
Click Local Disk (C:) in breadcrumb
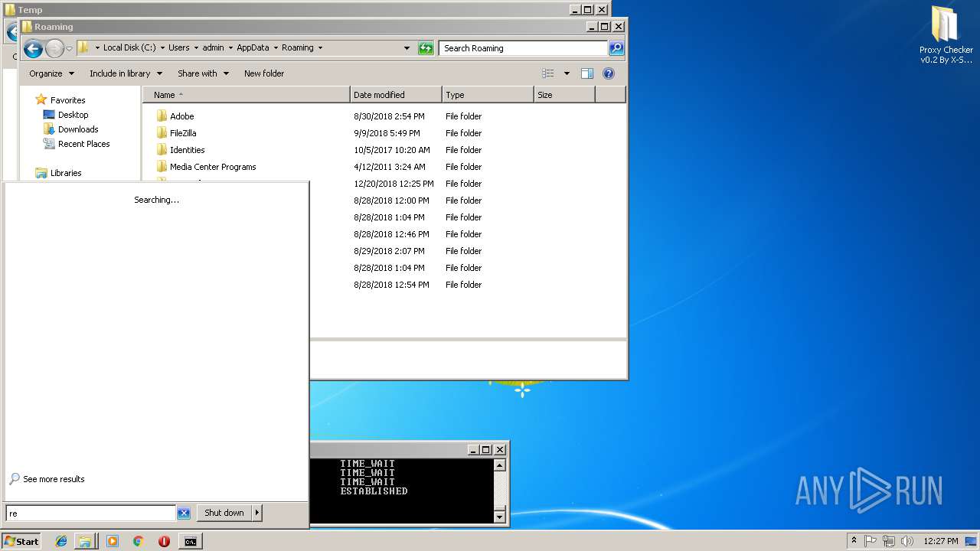129,47
